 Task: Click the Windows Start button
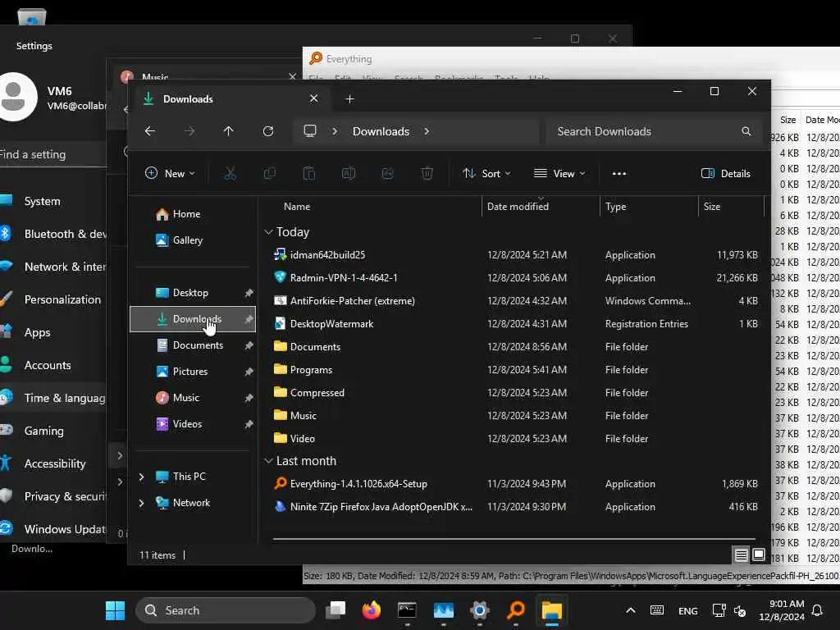click(x=115, y=610)
